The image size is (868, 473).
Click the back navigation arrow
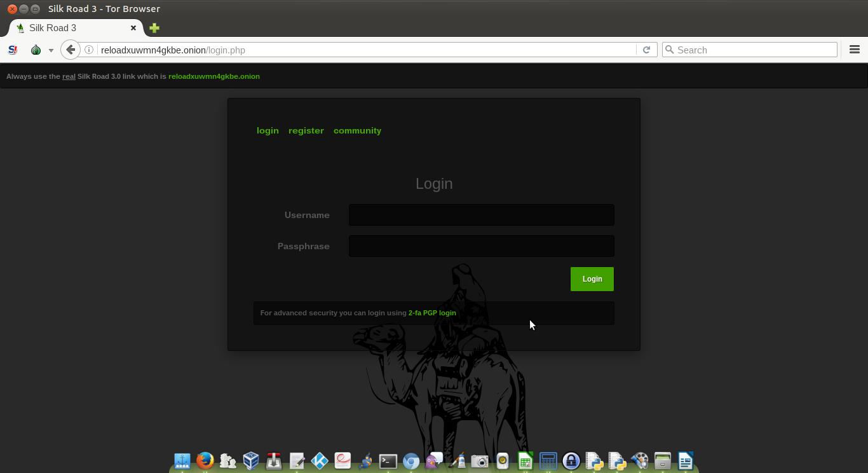tap(71, 50)
